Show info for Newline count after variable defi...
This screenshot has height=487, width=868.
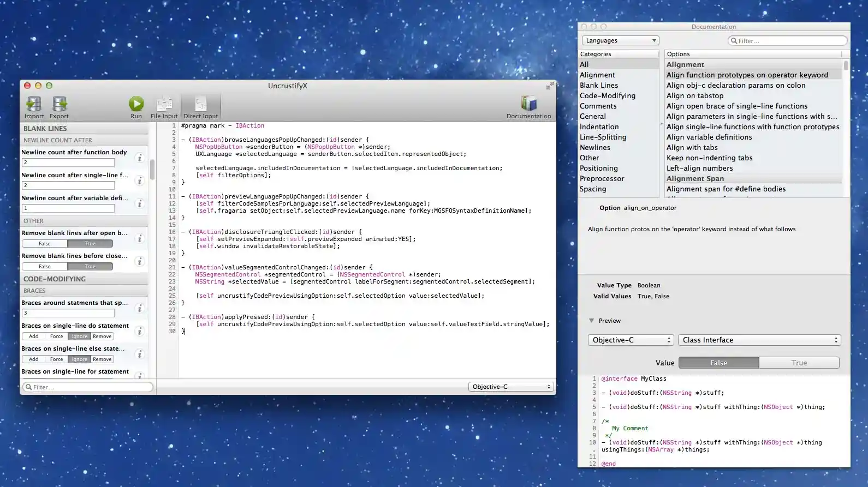tap(140, 203)
